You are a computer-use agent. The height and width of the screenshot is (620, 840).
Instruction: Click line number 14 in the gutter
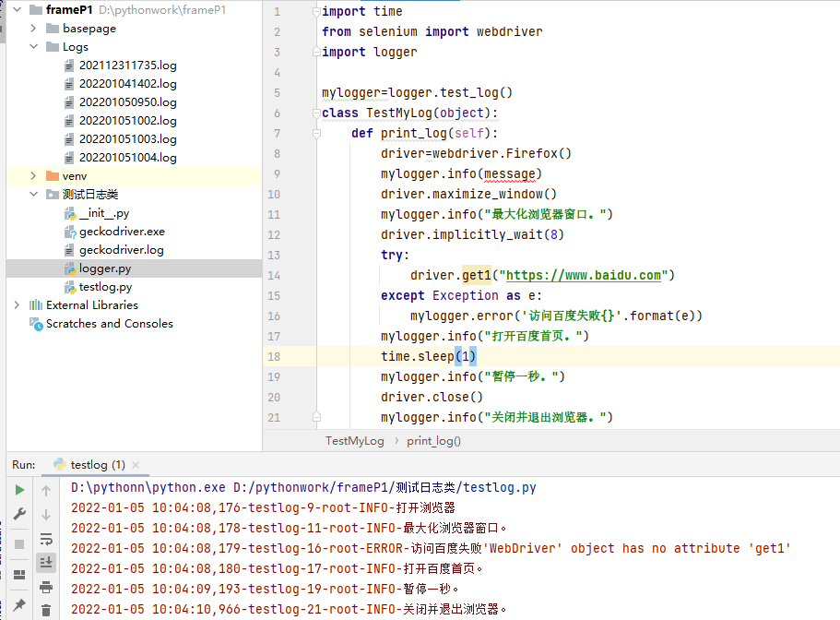click(274, 276)
